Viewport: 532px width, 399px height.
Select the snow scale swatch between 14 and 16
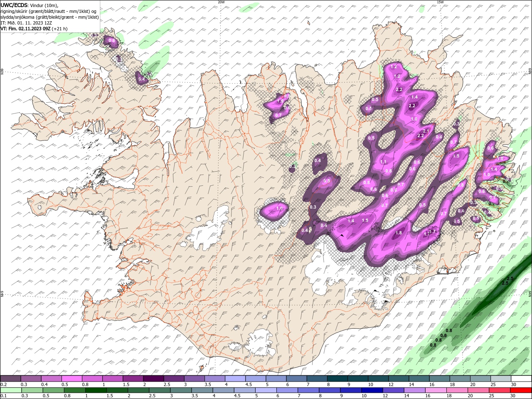click(x=419, y=379)
